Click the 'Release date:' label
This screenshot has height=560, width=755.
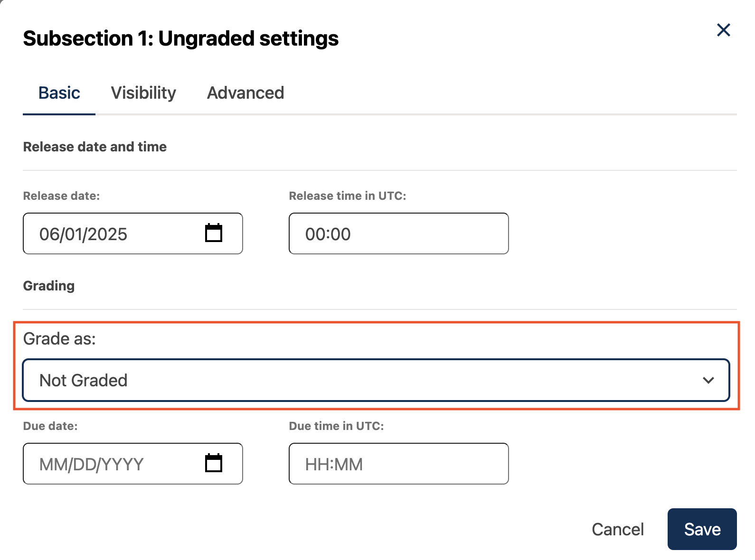61,196
